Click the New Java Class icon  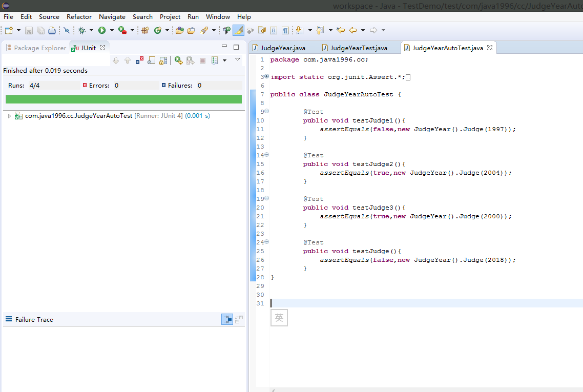click(x=158, y=31)
